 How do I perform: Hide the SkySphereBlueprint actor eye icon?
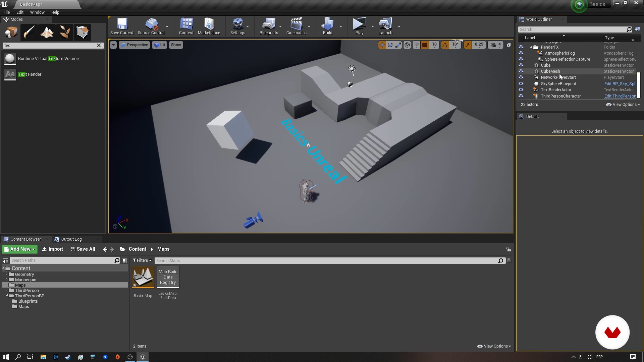pyautogui.click(x=521, y=84)
